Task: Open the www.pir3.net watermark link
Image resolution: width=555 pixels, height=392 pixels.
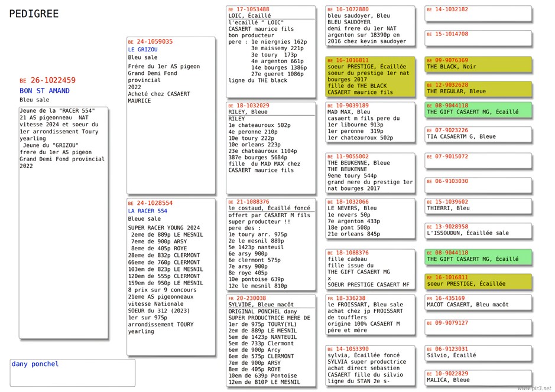Action: coord(534,388)
